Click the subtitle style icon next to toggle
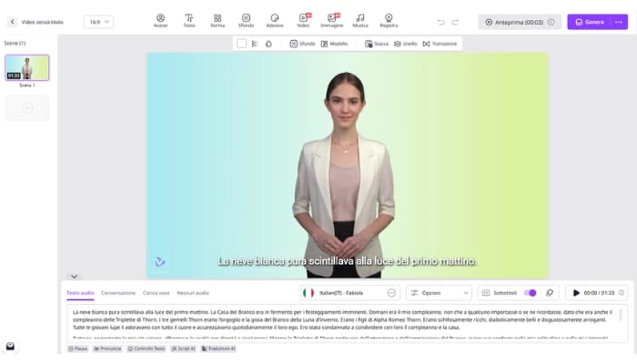The width and height of the screenshot is (637, 364). [550, 293]
